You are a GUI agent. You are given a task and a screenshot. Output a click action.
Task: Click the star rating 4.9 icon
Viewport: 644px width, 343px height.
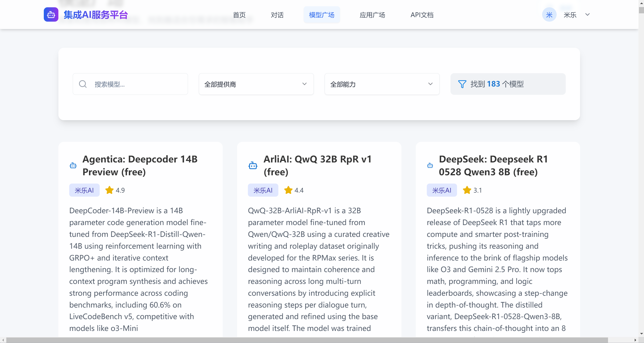109,190
